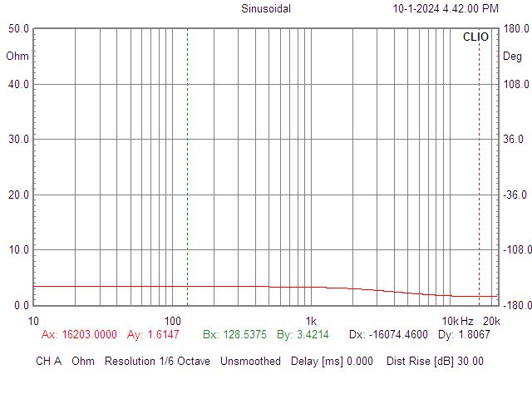Click the 1k frequency axis label
This screenshot has height=399, width=532.
click(311, 321)
